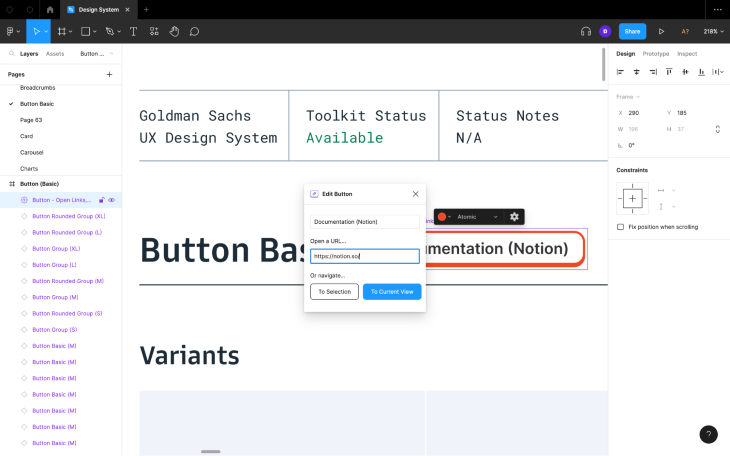Click the To Selection button
Viewport: 730px width, 456px height.
pos(334,292)
